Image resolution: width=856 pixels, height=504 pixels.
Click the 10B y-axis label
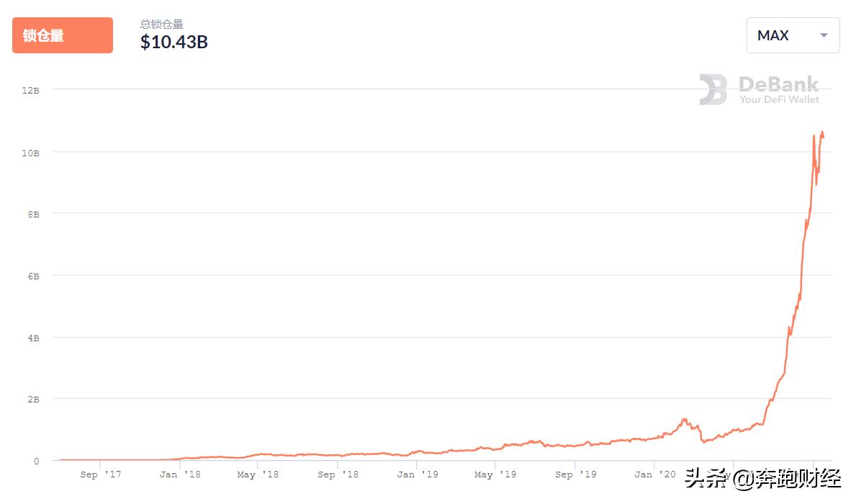pos(30,153)
